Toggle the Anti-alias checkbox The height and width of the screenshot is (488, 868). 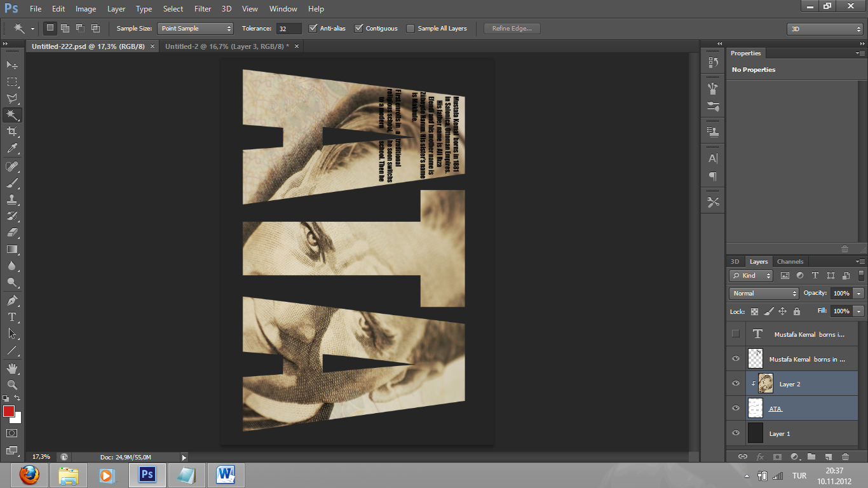click(313, 28)
